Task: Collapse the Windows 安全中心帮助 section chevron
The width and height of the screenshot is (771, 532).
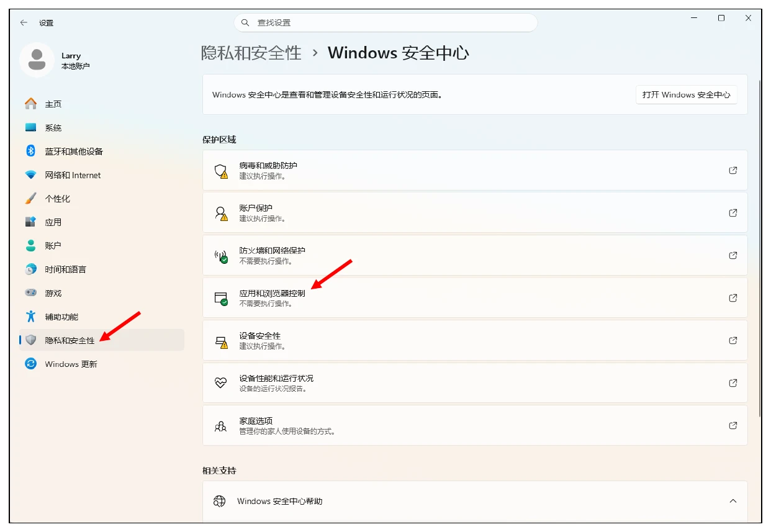Action: click(x=733, y=501)
